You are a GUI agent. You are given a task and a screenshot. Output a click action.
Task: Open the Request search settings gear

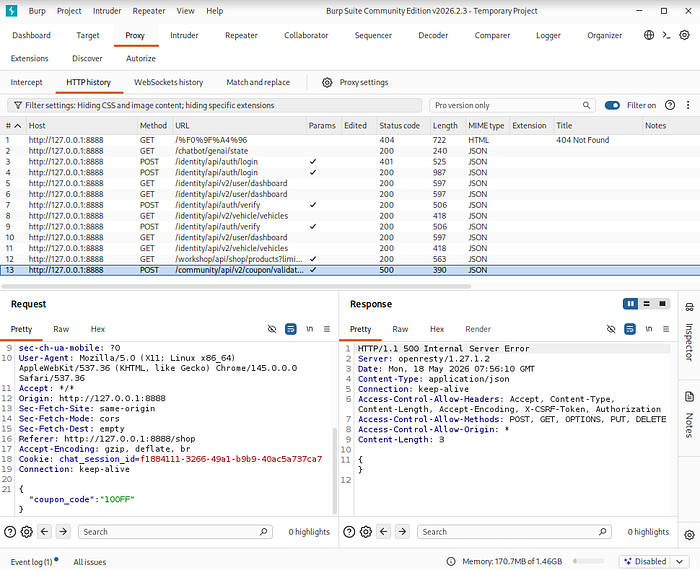tap(27, 532)
